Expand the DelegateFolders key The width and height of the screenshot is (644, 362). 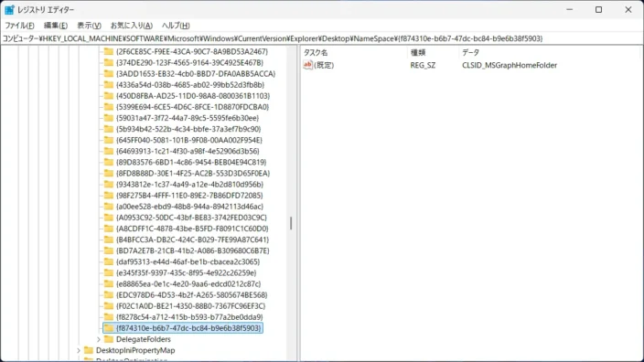[x=99, y=339]
